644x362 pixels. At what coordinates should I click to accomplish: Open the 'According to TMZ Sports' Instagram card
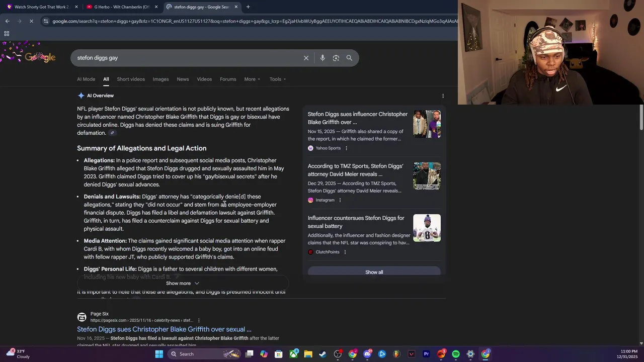click(356, 170)
